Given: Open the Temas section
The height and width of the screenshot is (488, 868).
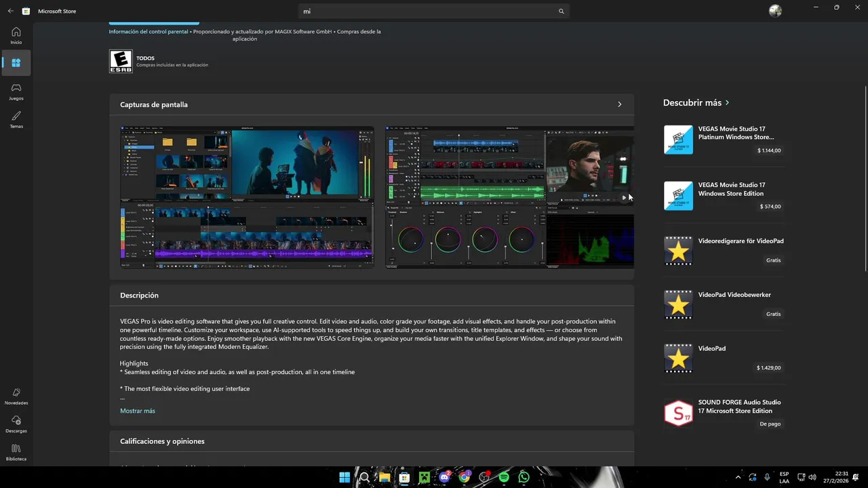Looking at the screenshot, I should tap(16, 120).
